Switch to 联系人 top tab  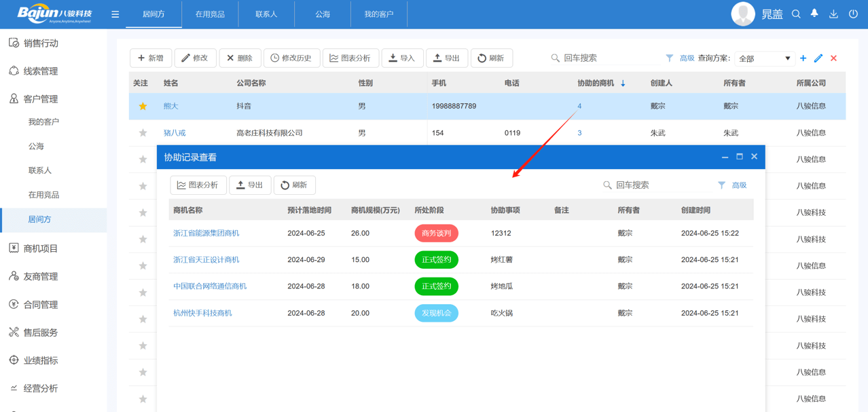point(266,14)
